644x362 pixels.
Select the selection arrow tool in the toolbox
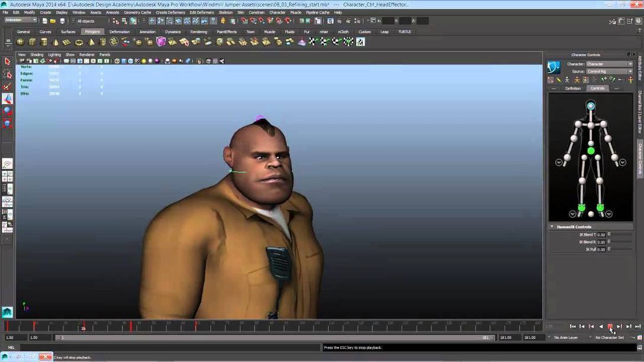tap(7, 61)
